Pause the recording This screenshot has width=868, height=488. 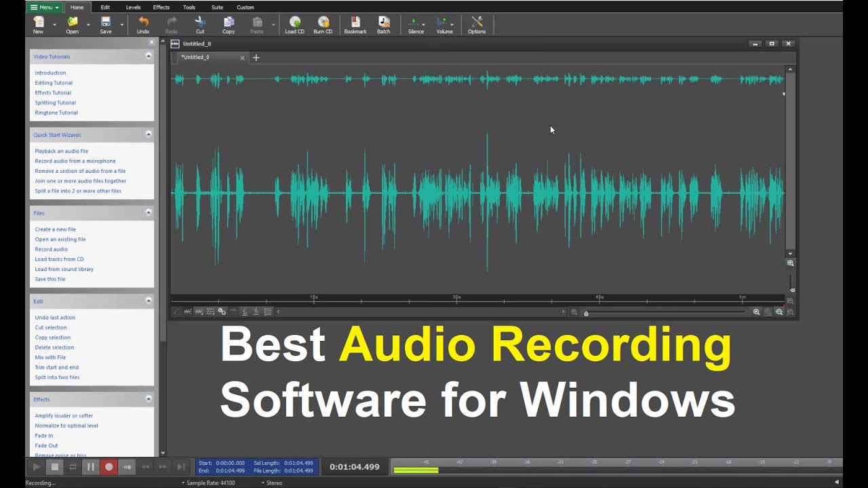(91, 466)
